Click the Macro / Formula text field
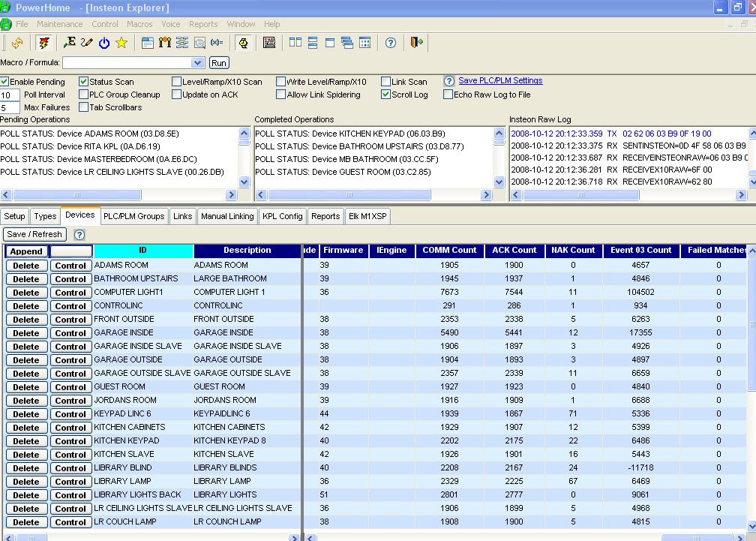756x541 pixels. [127, 63]
